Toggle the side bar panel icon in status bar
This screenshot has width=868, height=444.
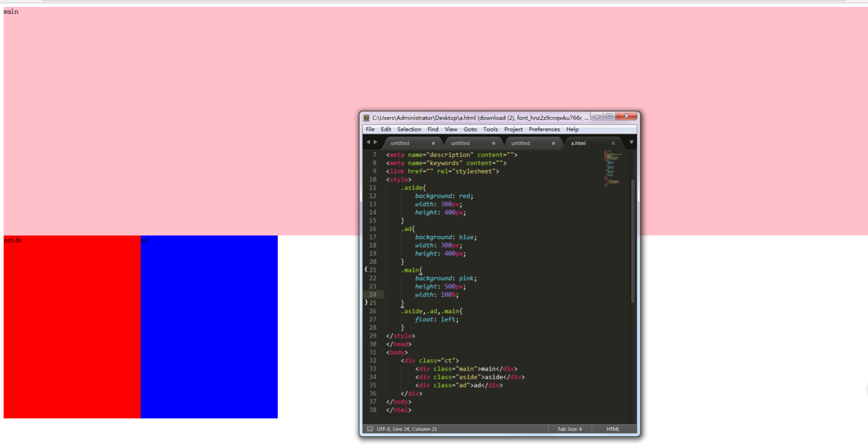pos(370,429)
